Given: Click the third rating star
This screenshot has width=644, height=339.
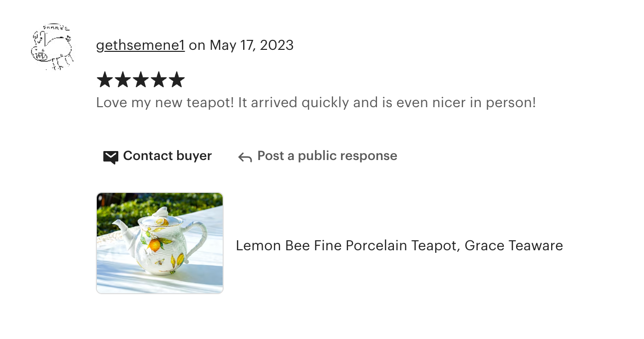Looking at the screenshot, I should pos(140,80).
